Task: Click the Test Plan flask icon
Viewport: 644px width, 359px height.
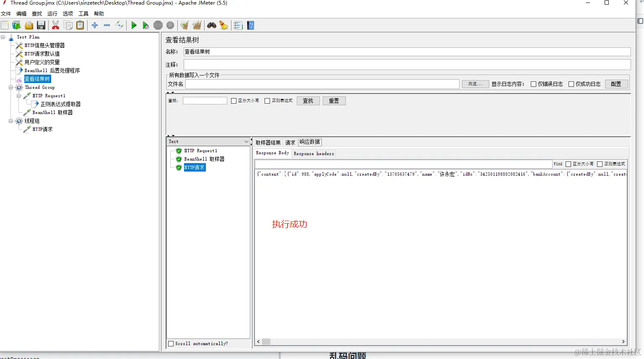Action: (x=11, y=37)
